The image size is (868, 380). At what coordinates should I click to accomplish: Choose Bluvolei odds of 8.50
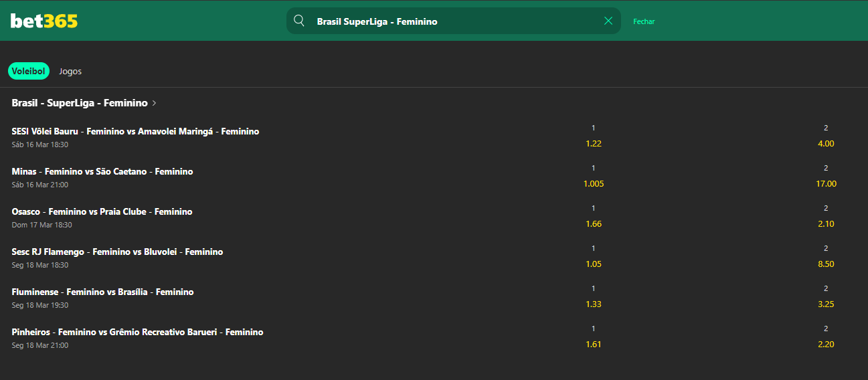tap(826, 264)
